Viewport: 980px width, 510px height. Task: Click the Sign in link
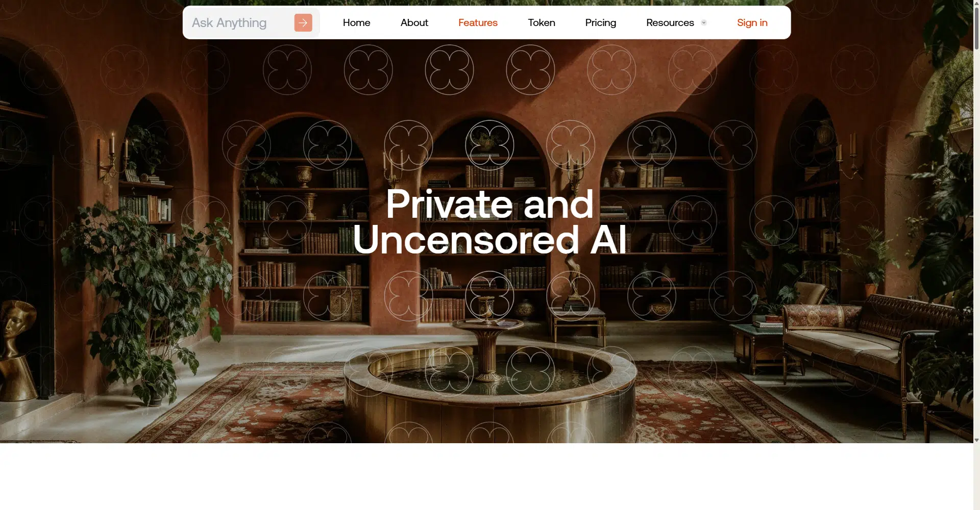[752, 22]
